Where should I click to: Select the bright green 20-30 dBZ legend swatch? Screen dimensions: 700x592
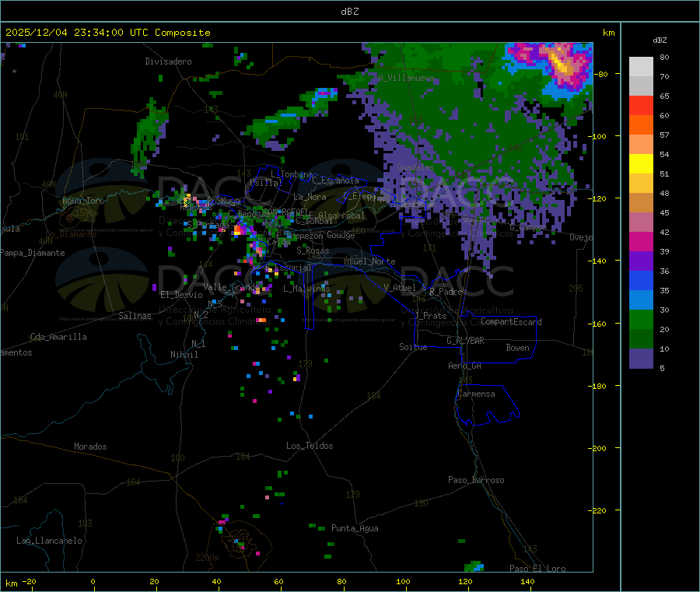[641, 319]
